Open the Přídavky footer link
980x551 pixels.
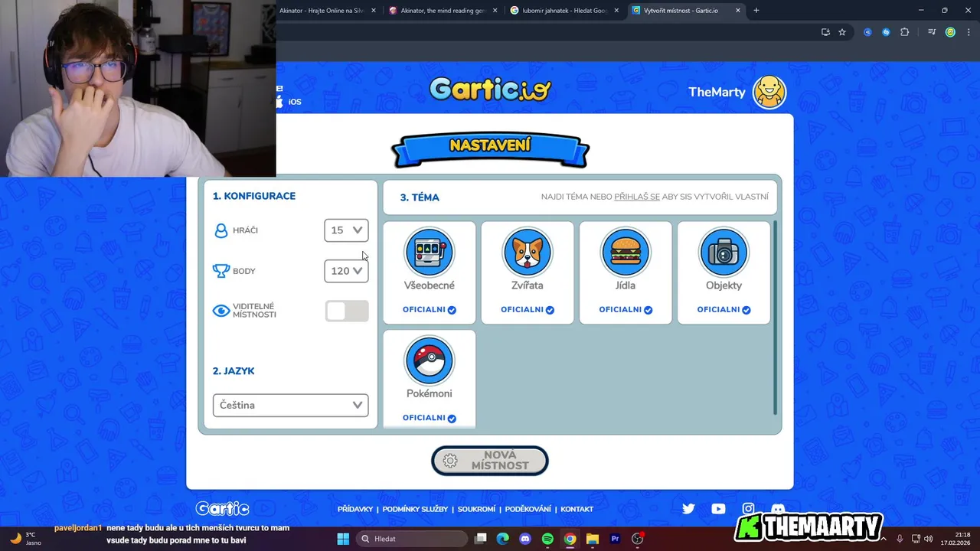click(355, 509)
